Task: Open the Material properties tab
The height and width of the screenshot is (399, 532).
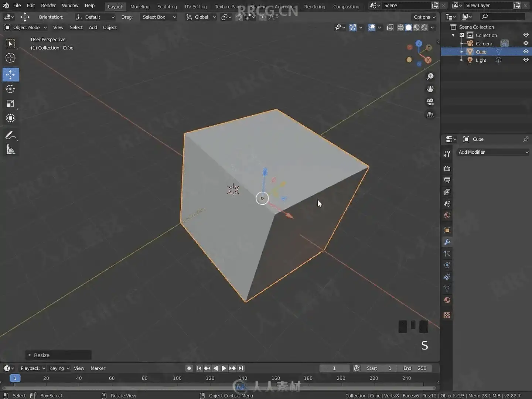Action: pos(447,300)
